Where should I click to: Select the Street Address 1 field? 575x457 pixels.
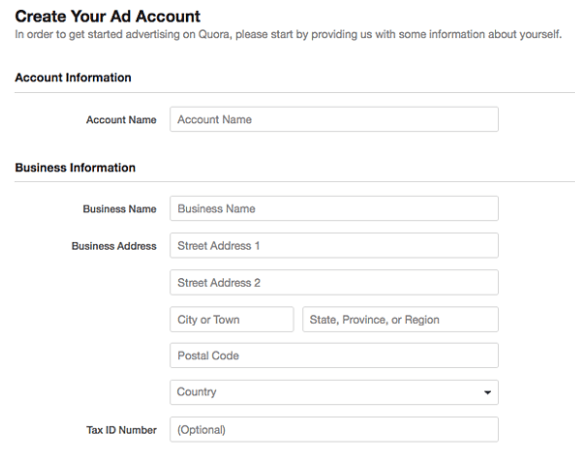tap(334, 245)
